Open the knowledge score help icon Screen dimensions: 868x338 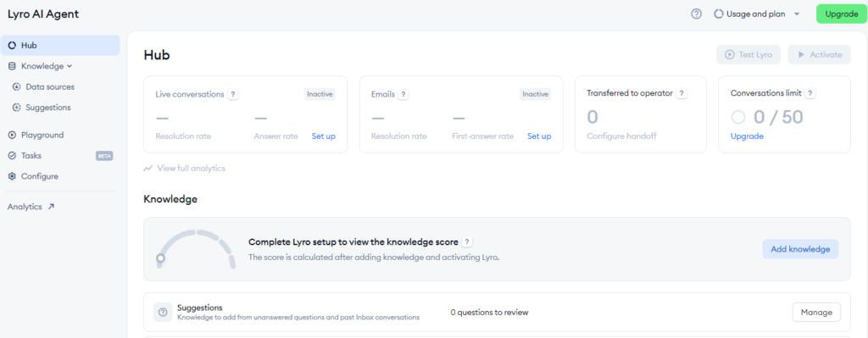click(467, 242)
